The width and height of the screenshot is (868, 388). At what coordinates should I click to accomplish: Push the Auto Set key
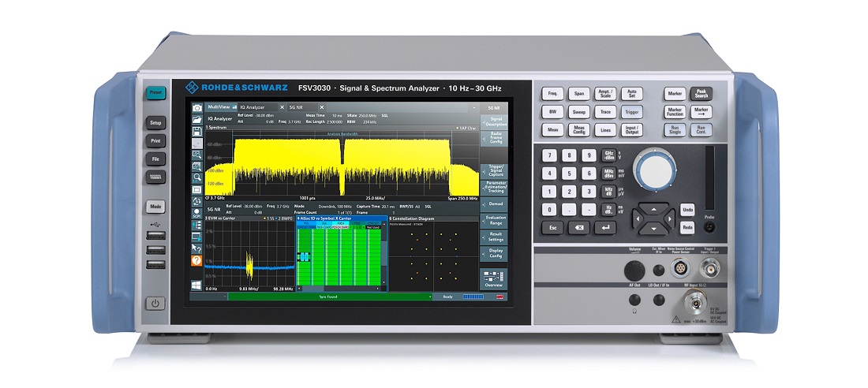click(x=631, y=94)
